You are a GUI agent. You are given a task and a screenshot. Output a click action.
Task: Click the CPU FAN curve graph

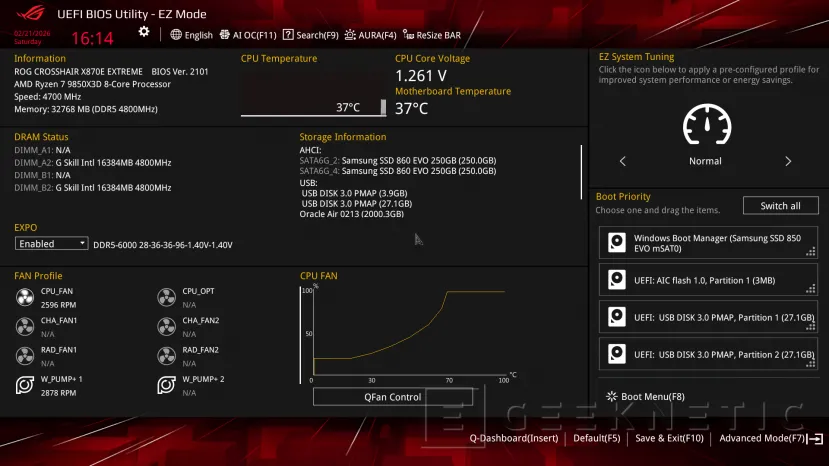[407, 332]
